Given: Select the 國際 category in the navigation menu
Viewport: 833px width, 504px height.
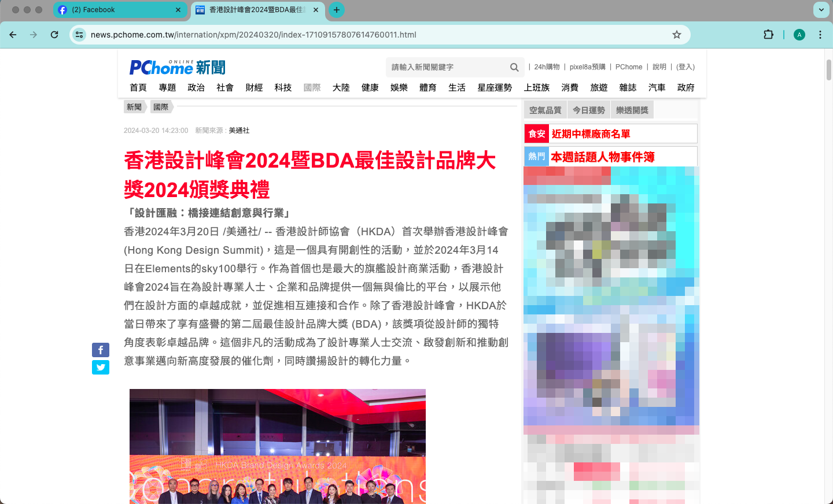Looking at the screenshot, I should point(312,87).
